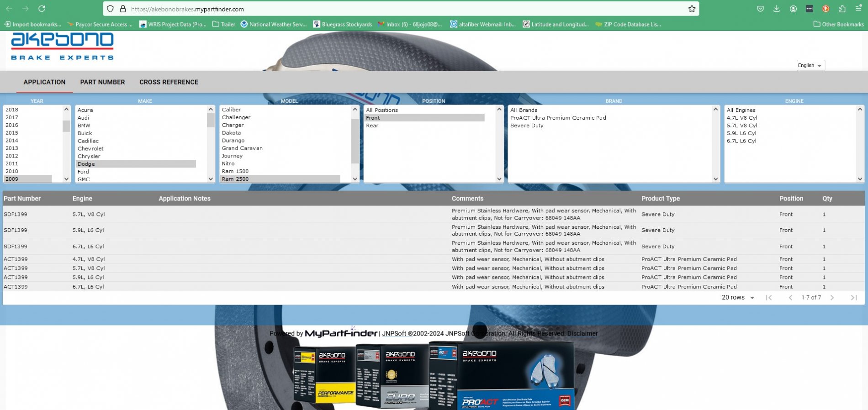Viewport: 868px width, 410px height.
Task: Click the POSITION list down arrow
Action: tap(499, 179)
